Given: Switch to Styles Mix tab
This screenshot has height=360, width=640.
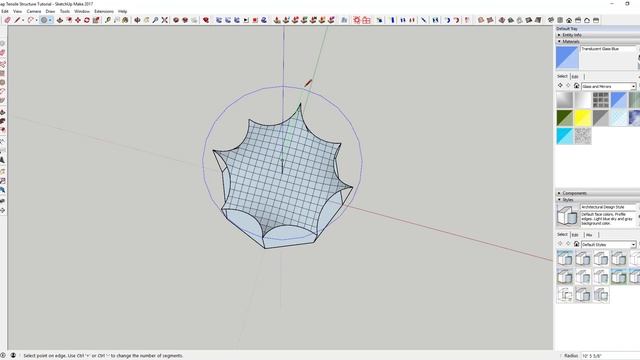Looking at the screenshot, I should [x=589, y=235].
